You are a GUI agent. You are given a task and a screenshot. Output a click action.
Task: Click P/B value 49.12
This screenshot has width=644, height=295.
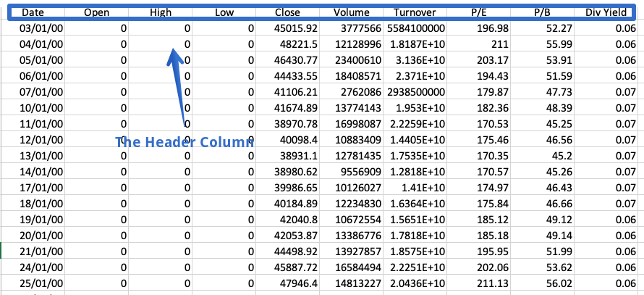click(542, 220)
